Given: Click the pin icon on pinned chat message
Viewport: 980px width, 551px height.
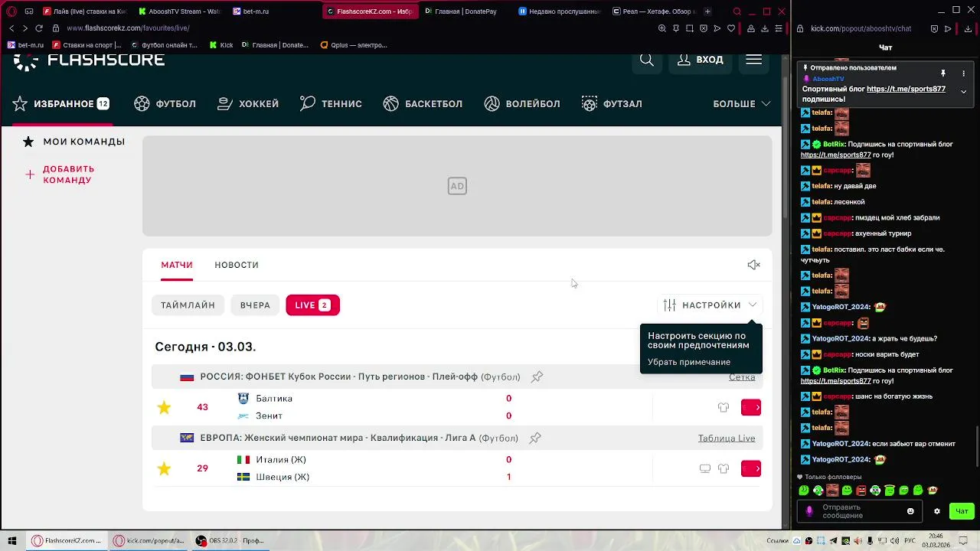Looking at the screenshot, I should click(x=943, y=73).
